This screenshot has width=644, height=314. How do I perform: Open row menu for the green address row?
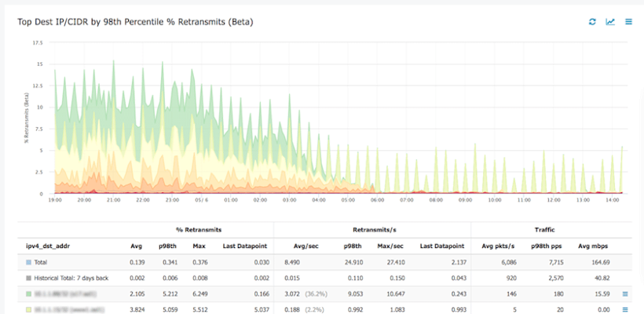point(625,294)
